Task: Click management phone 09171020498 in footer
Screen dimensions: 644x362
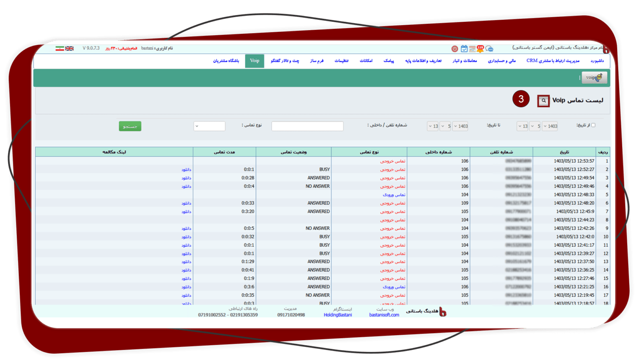Action: (291, 315)
